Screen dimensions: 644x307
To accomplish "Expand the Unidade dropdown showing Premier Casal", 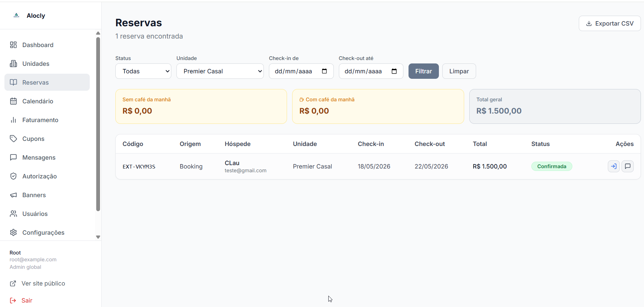I will click(x=220, y=71).
